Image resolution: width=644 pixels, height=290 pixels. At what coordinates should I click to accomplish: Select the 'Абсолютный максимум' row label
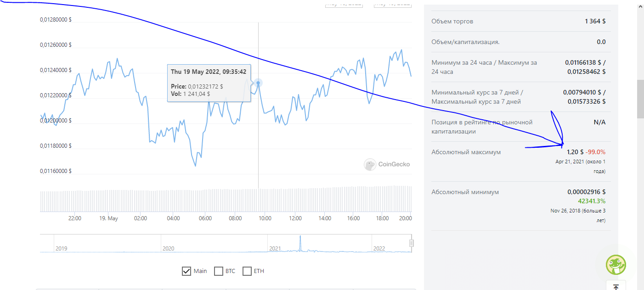pos(466,152)
